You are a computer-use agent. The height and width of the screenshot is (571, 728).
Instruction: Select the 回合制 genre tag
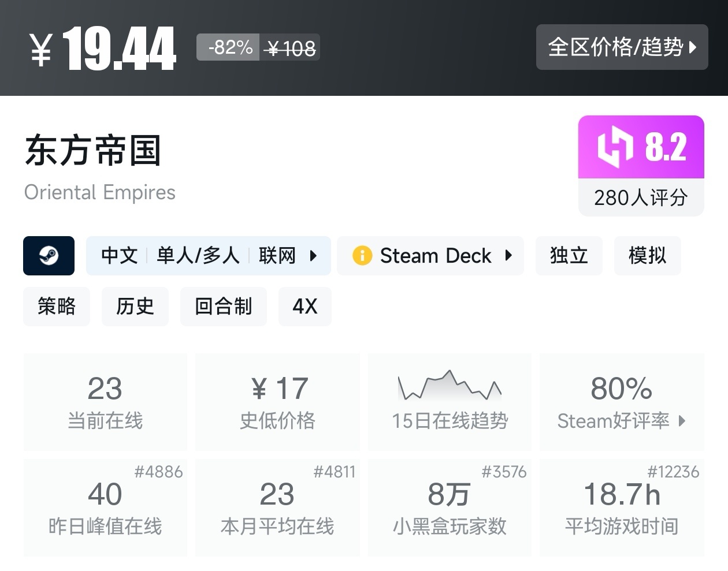224,306
